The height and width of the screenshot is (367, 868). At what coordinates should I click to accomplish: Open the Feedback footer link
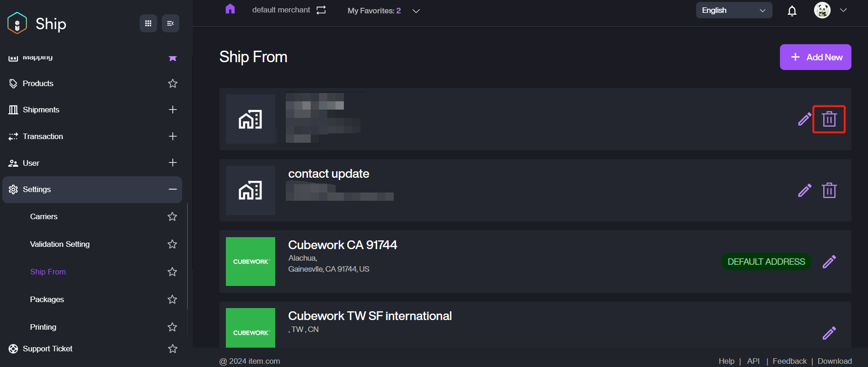[789, 361]
